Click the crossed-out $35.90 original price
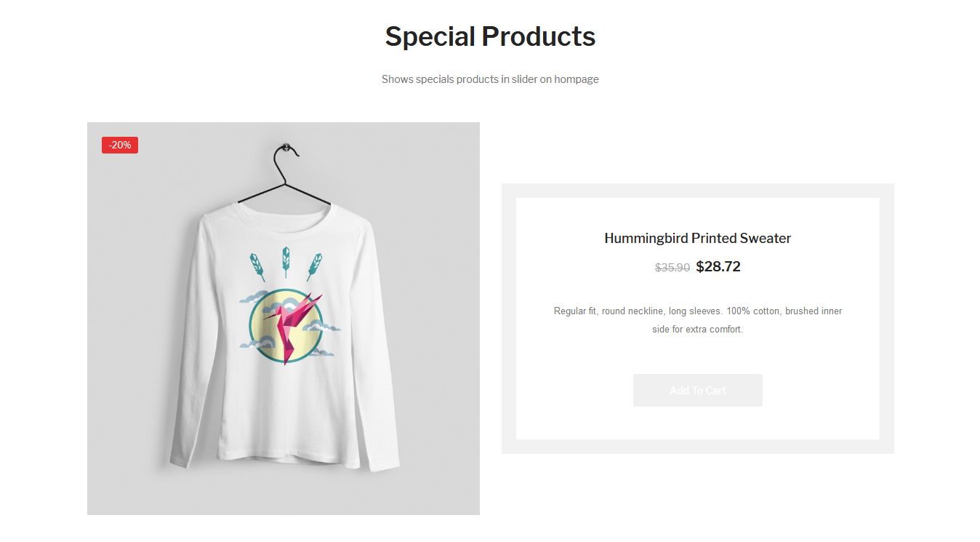Screen dimensions: 980x542 [672, 268]
